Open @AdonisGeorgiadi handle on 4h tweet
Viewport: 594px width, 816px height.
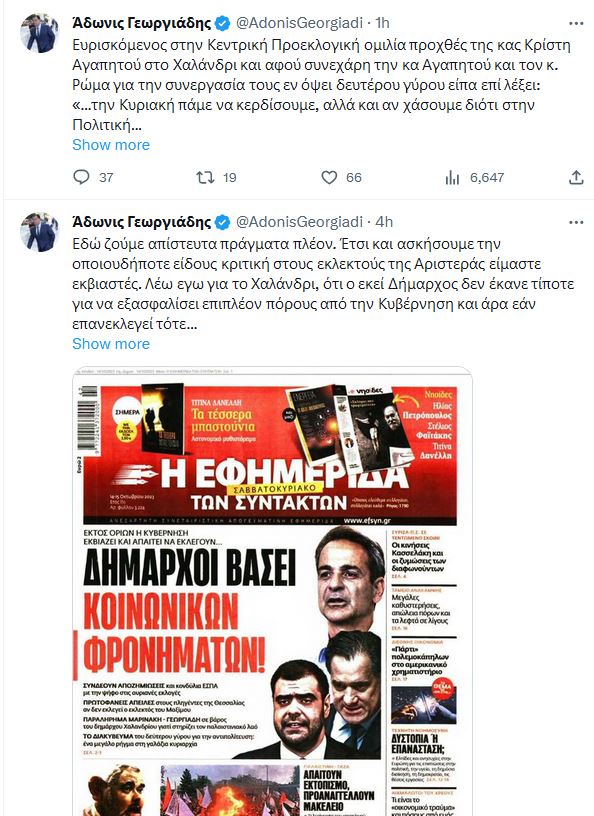click(x=299, y=222)
